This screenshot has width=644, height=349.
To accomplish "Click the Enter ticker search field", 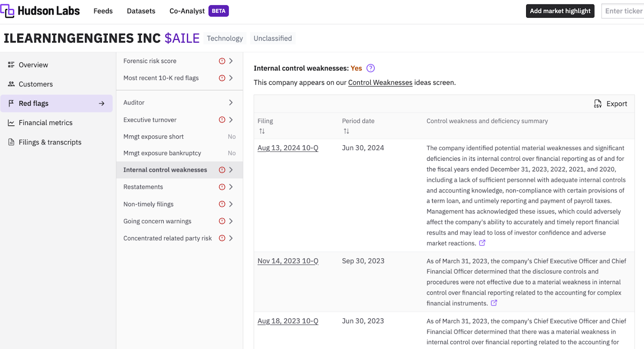I will coord(623,11).
